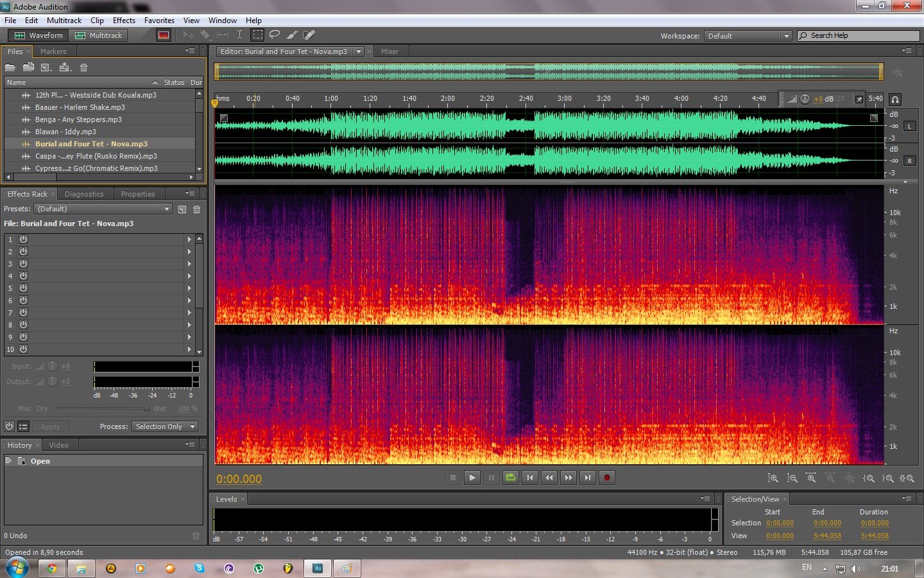The height and width of the screenshot is (578, 924).
Task: Click the Insert into Multitrack icon
Action: pyautogui.click(x=65, y=67)
